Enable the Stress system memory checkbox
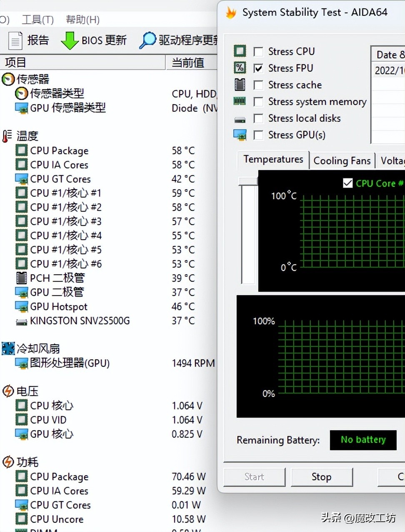This screenshot has height=532, width=405. pos(258,102)
